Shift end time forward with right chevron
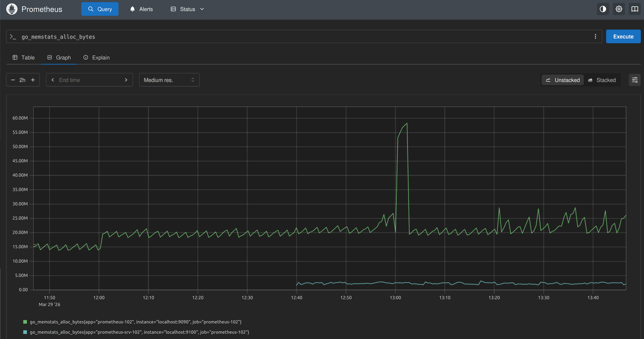Viewport: 644px width, 339px height. tap(126, 80)
